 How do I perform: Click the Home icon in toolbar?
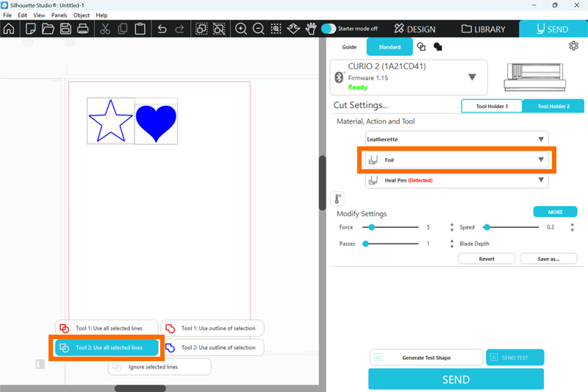(x=9, y=29)
